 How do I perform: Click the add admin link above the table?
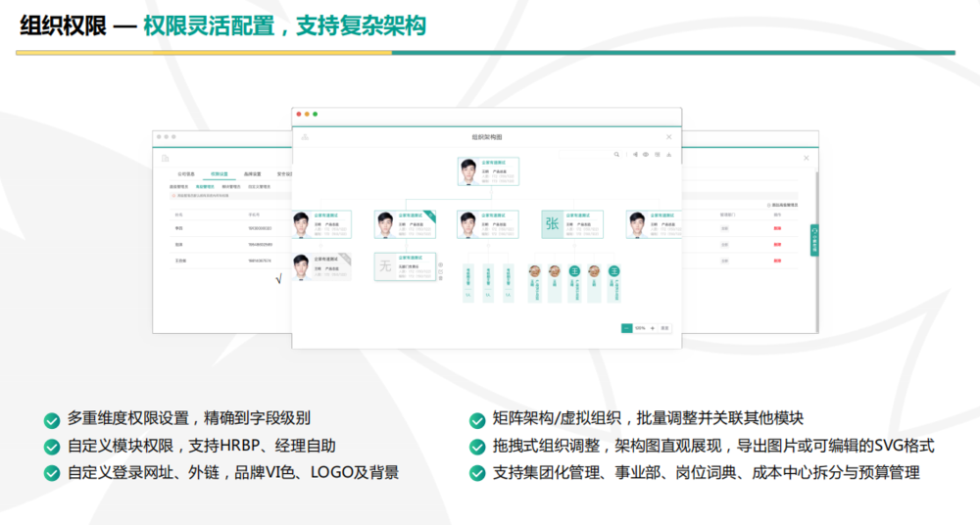point(784,205)
